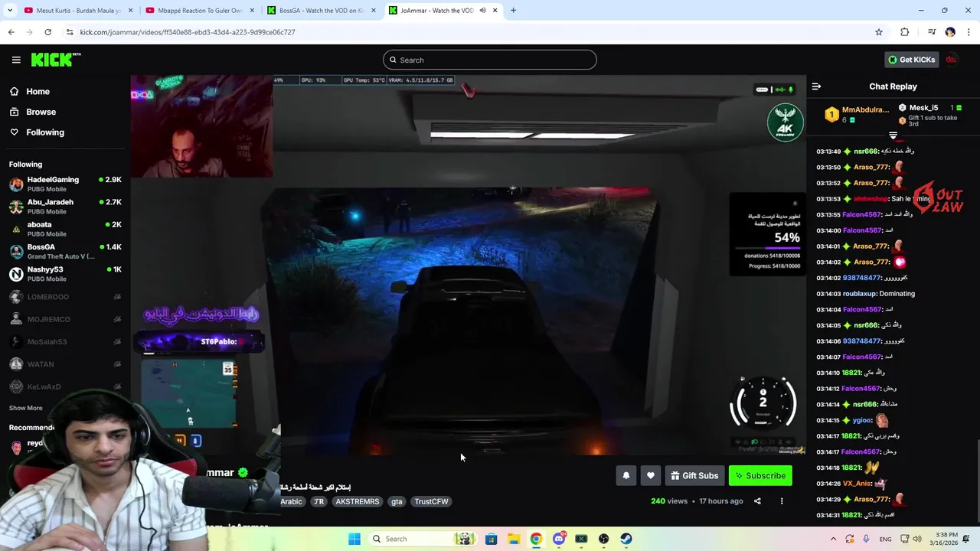Select the TrustCFW tag
The height and width of the screenshot is (551, 980).
432,501
